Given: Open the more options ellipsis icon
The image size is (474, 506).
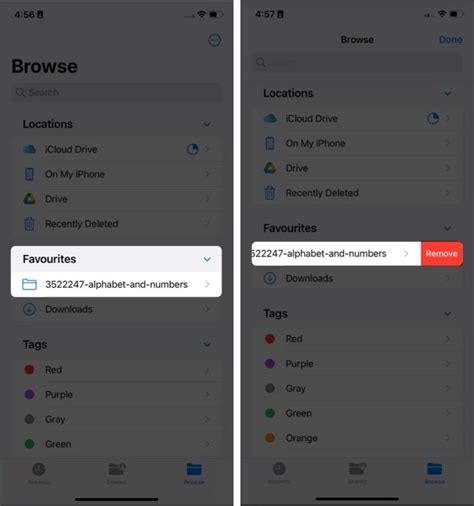Looking at the screenshot, I should point(214,40).
